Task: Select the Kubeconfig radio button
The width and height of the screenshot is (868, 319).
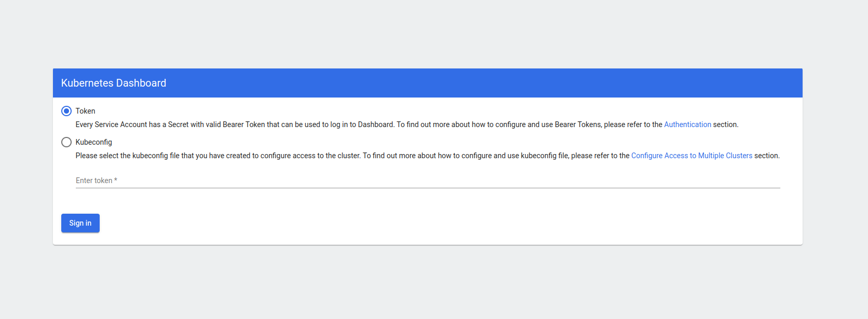Action: point(66,142)
